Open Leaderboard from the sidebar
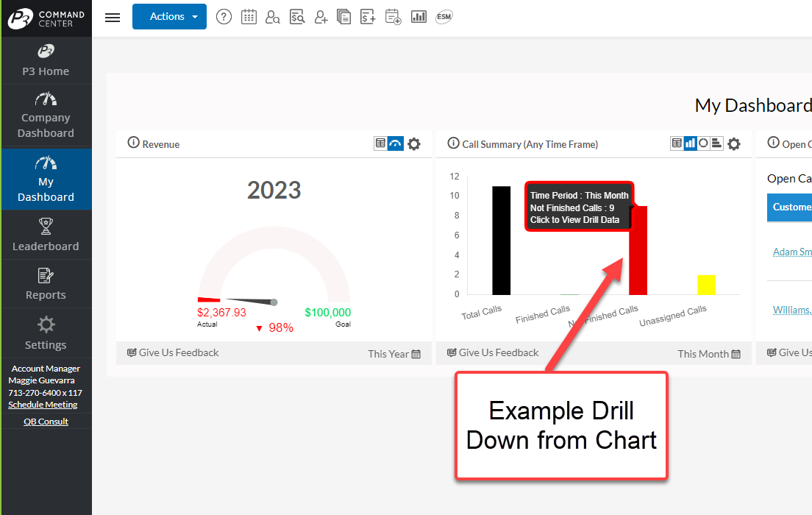The width and height of the screenshot is (812, 515). pyautogui.click(x=46, y=235)
